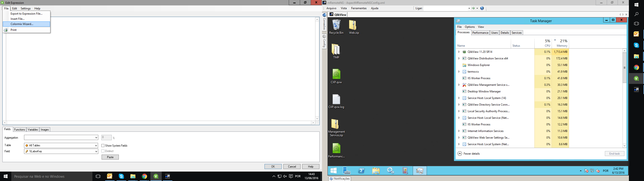
Task: Open Server Manager from remote taskbar
Action: 347,171
